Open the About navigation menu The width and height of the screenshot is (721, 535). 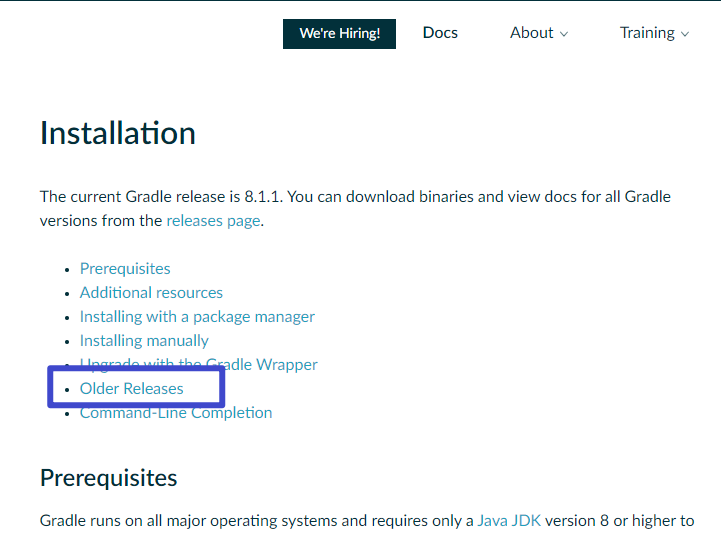(531, 33)
